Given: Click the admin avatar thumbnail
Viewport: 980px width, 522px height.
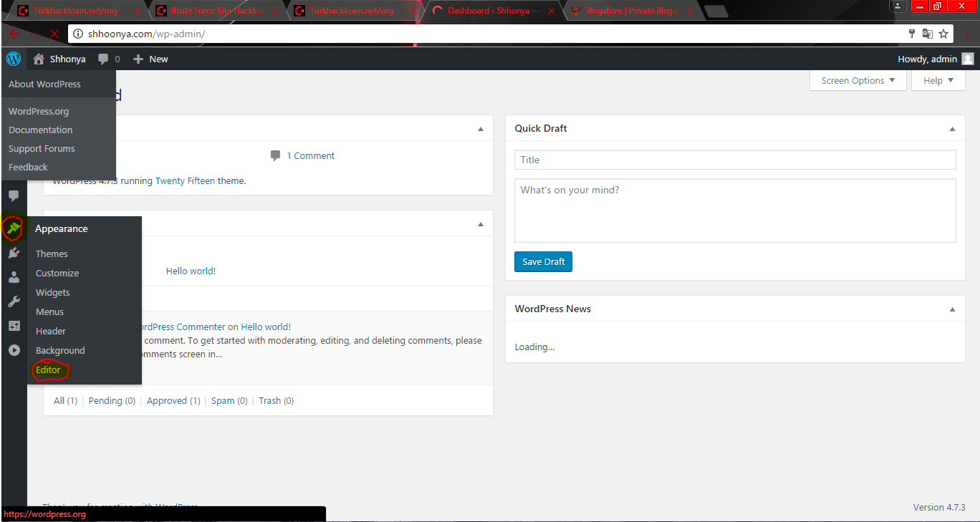Looking at the screenshot, I should tap(968, 59).
